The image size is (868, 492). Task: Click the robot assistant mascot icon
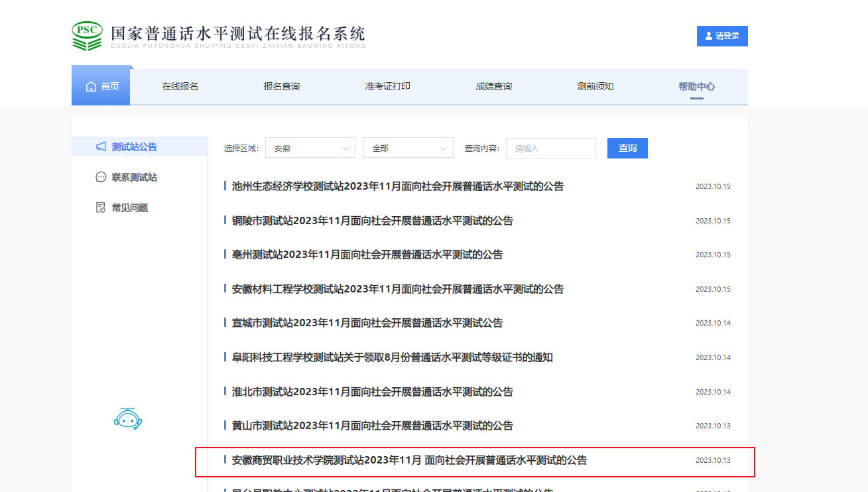(128, 419)
